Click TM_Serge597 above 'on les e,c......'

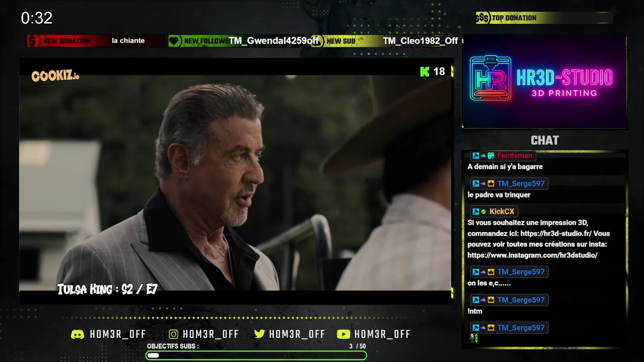(x=521, y=272)
